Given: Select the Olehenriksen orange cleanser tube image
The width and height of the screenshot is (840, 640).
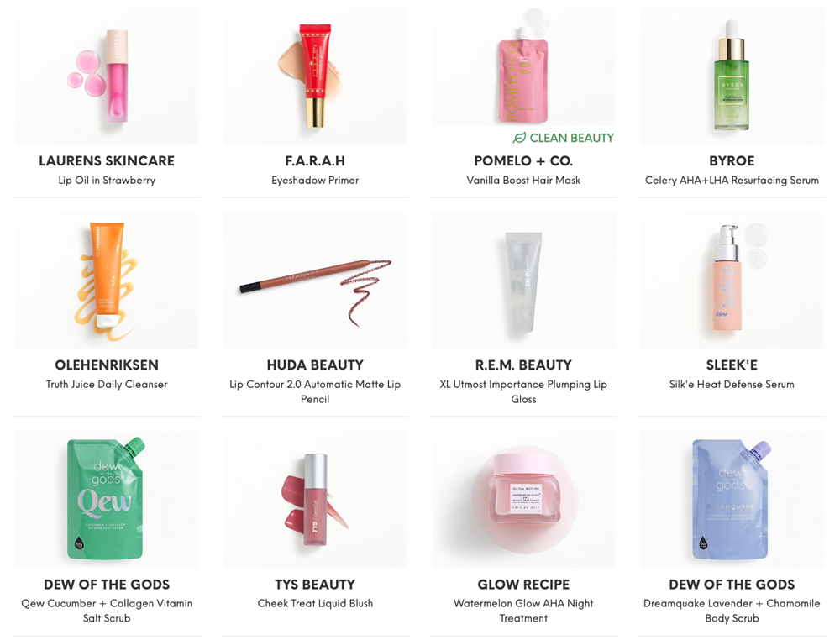Looking at the screenshot, I should [x=107, y=280].
